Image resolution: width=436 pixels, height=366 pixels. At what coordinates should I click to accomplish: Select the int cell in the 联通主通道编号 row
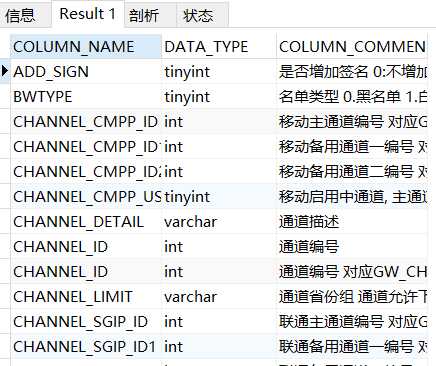click(219, 322)
